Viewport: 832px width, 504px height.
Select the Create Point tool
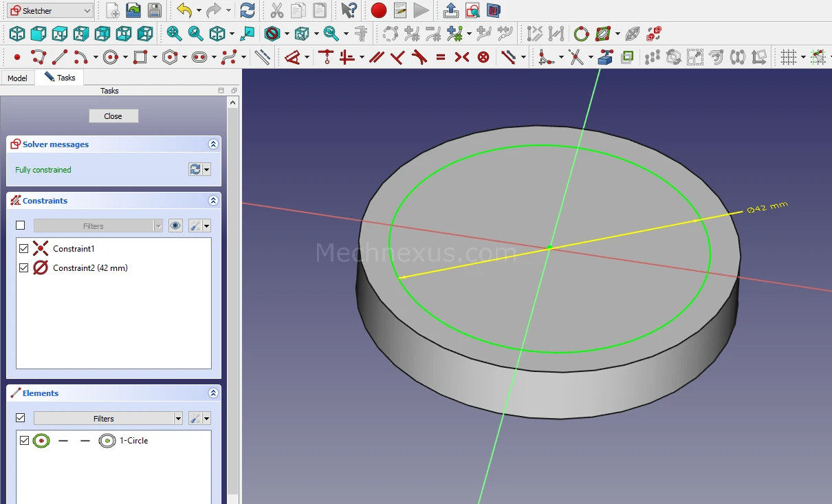click(17, 57)
